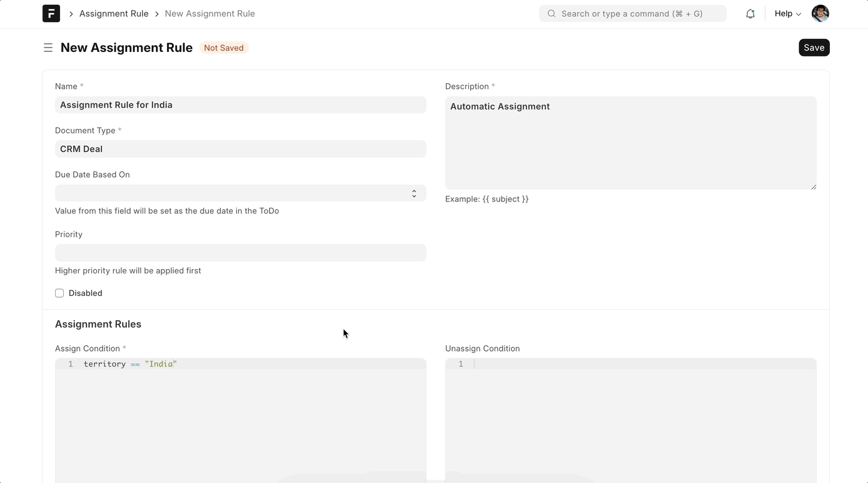Click the Assign Condition code editor
Image resolution: width=868 pixels, height=483 pixels.
click(241, 420)
